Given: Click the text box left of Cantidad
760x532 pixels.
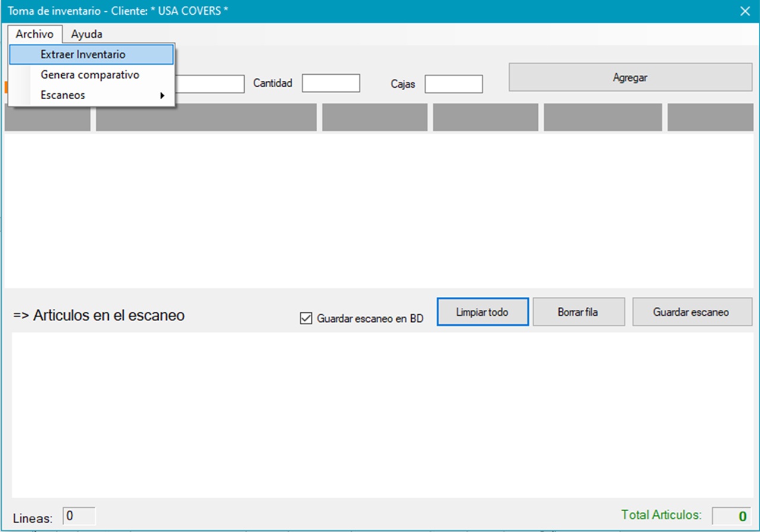Looking at the screenshot, I should tap(210, 84).
